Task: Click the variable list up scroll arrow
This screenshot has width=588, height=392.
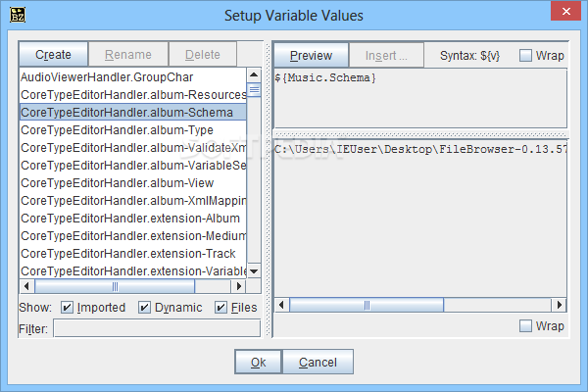Action: 254,75
